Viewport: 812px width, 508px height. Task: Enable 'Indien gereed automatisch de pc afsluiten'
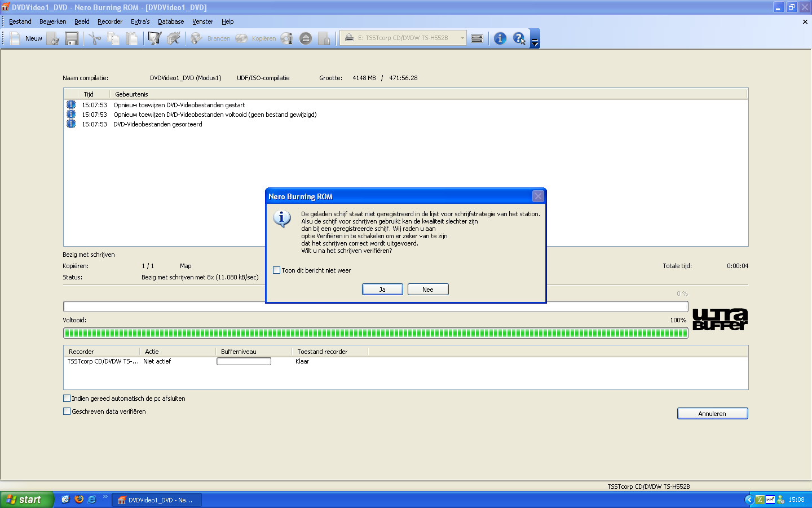click(67, 398)
